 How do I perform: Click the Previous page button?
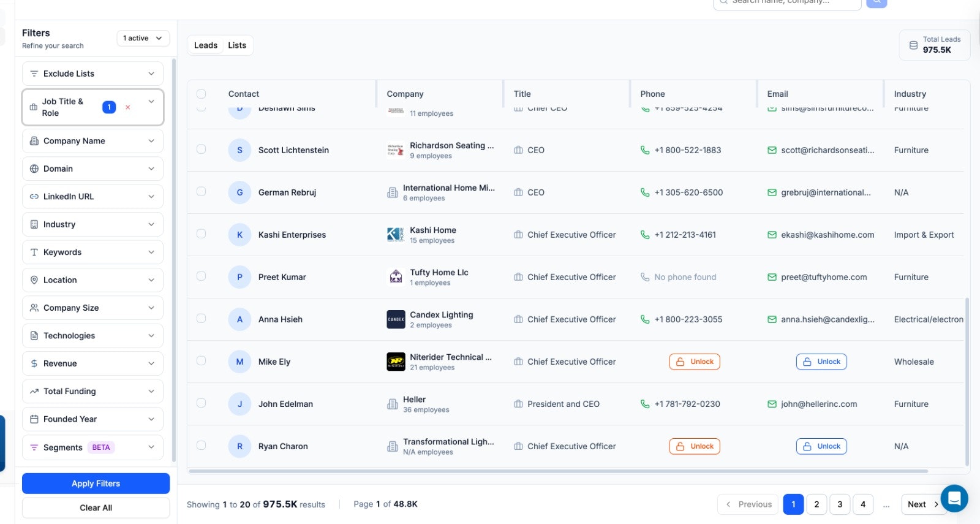(748, 504)
